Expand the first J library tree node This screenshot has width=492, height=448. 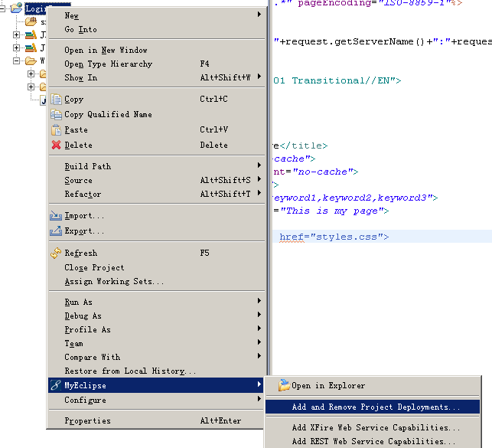pyautogui.click(x=16, y=35)
